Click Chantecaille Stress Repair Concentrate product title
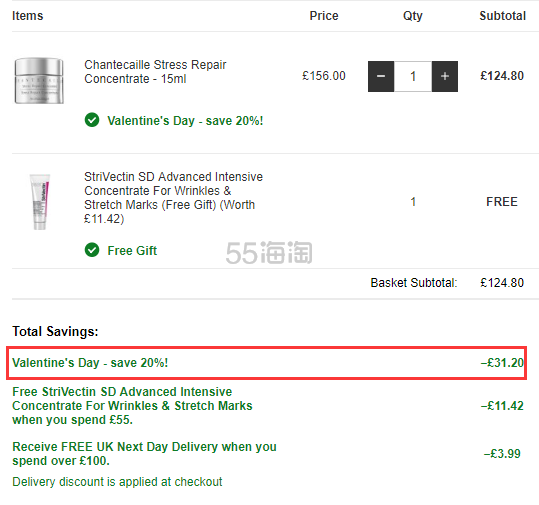This screenshot has height=505, width=539. (155, 72)
